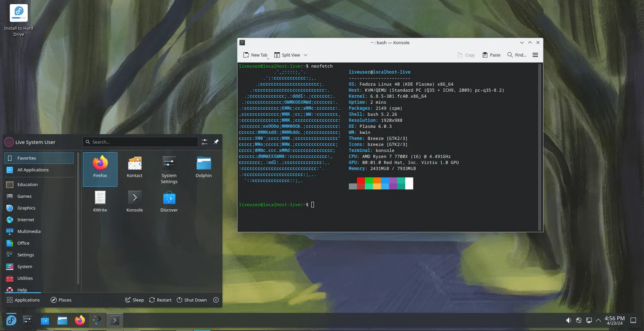Open launcher configuration sliders icon
The image size is (644, 331).
coord(205,142)
